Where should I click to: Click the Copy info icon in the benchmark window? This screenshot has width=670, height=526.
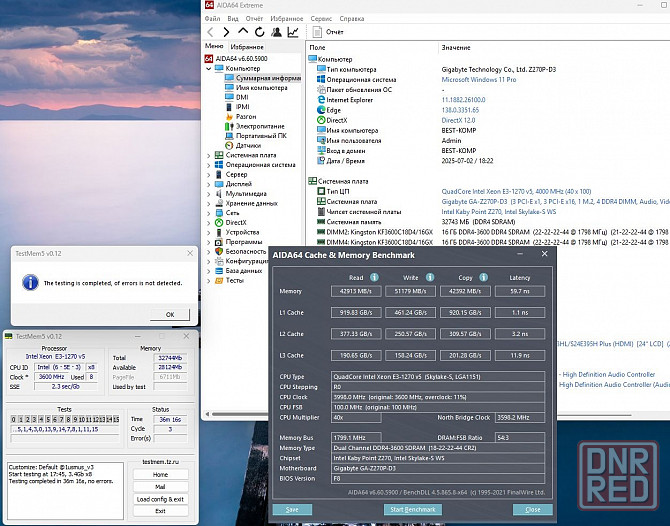(484, 277)
